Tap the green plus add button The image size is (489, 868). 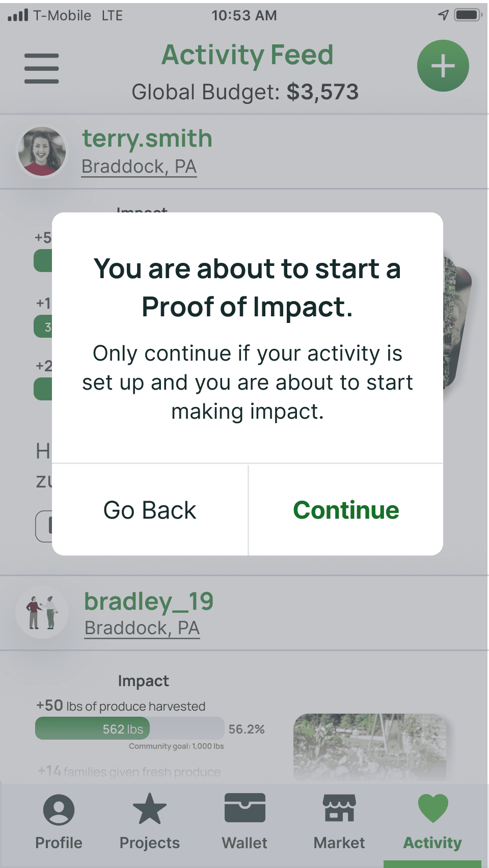[x=443, y=66]
